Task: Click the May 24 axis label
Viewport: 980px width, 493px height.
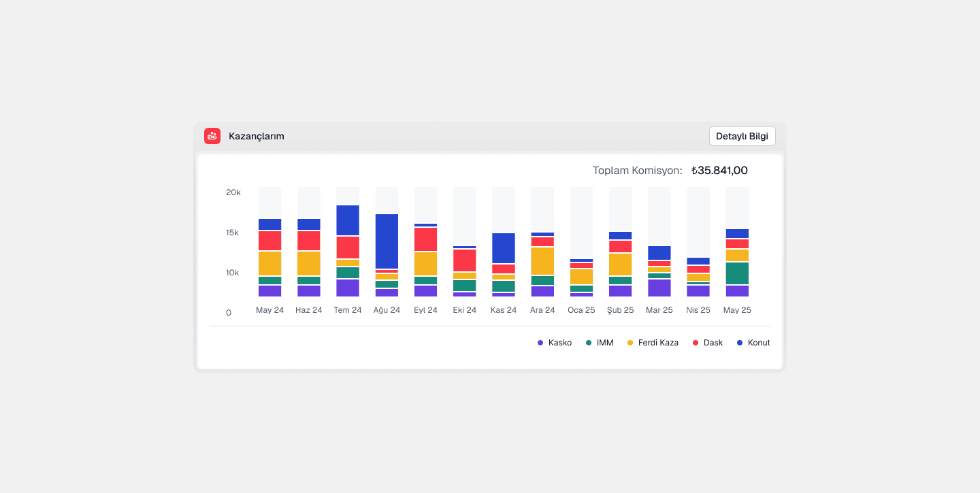Action: pyautogui.click(x=269, y=310)
